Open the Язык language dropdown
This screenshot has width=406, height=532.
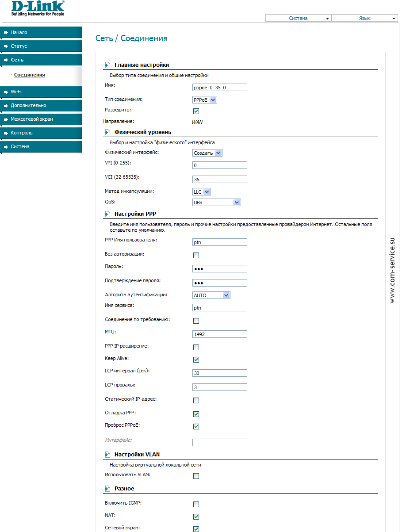[x=365, y=18]
